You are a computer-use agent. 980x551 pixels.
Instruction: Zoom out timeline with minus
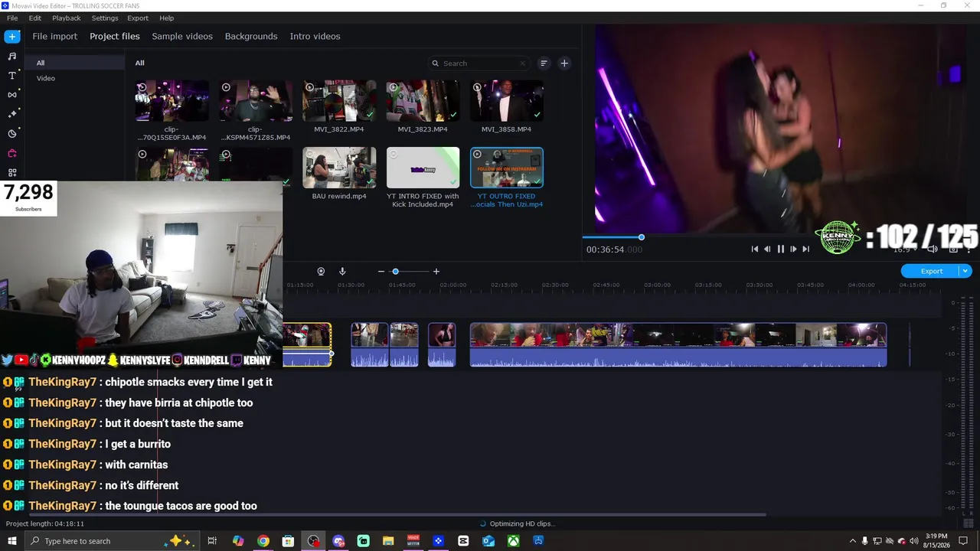(x=381, y=272)
